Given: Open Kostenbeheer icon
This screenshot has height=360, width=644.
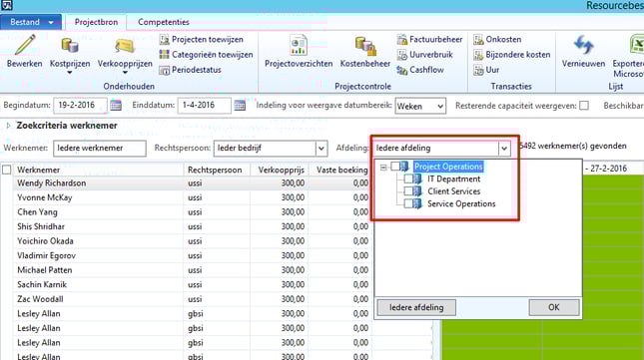Looking at the screenshot, I should pos(365,46).
